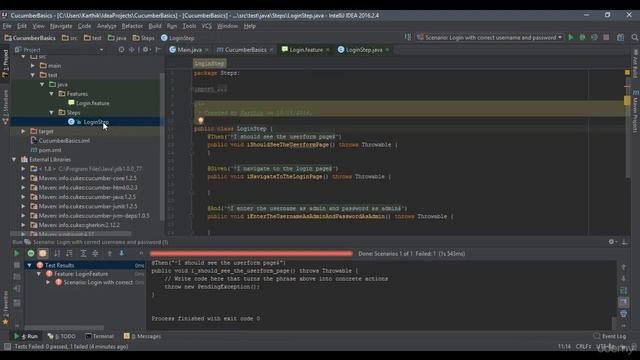The height and width of the screenshot is (360, 640).
Task: Click the Search Everywhere magnifier
Action: [635, 37]
